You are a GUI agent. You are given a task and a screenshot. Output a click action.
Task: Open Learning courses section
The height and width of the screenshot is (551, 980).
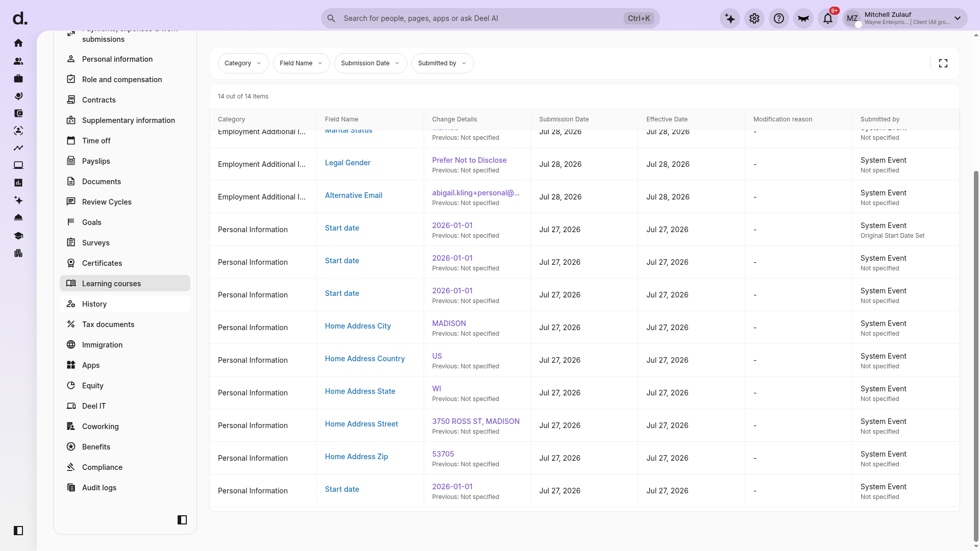point(125,284)
